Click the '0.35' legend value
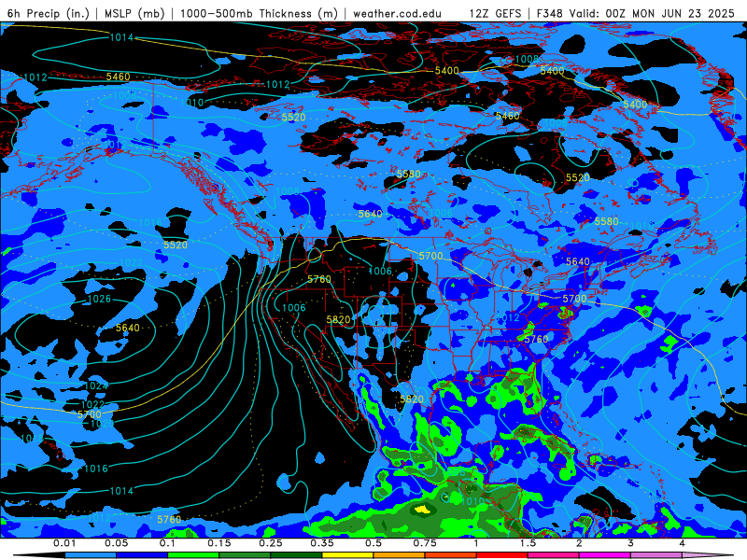 (322, 543)
